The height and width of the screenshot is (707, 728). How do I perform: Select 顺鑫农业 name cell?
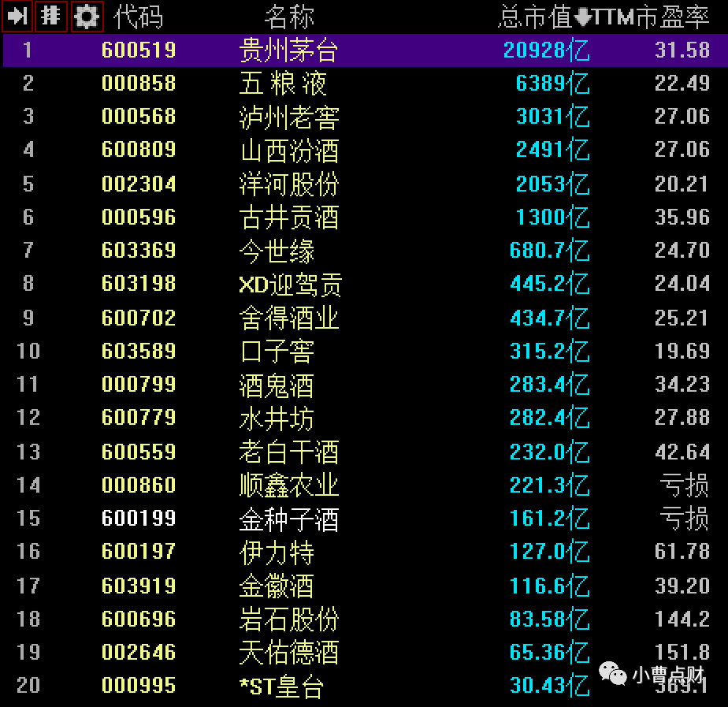click(289, 485)
